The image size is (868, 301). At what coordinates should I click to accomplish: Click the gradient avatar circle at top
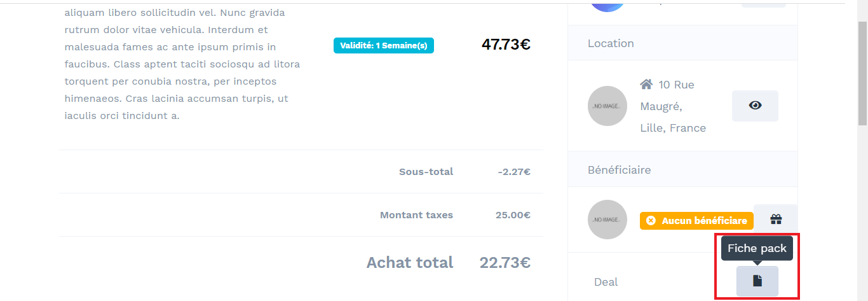pyautogui.click(x=607, y=6)
